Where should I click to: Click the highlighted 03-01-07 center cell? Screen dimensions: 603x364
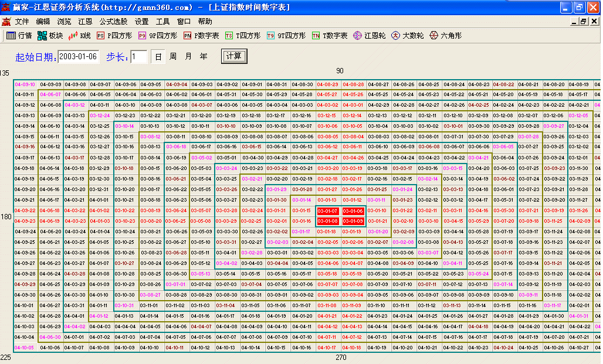coord(327,211)
